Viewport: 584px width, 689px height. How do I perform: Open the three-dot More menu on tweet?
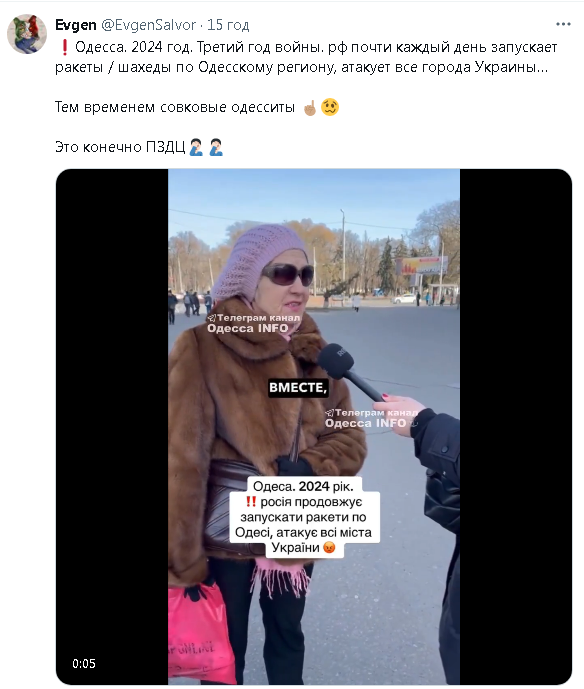[563, 24]
